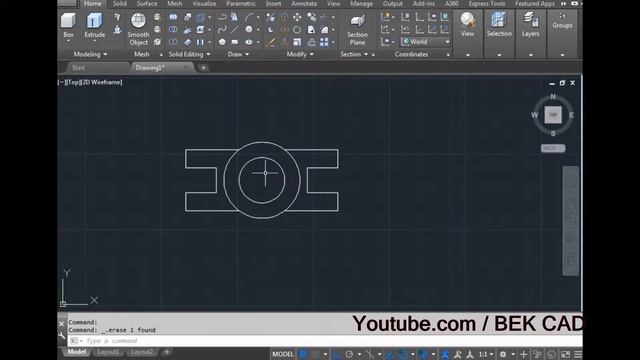Click the [Top] view control label
This screenshot has height=360, width=640.
73,82
